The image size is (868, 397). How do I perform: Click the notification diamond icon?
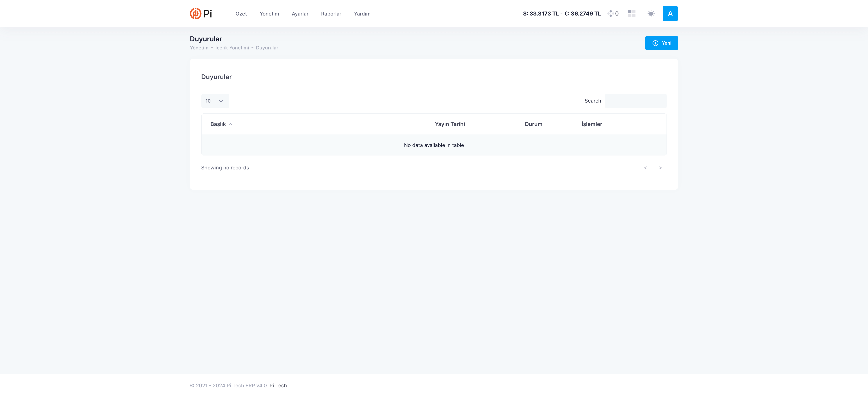click(x=610, y=14)
